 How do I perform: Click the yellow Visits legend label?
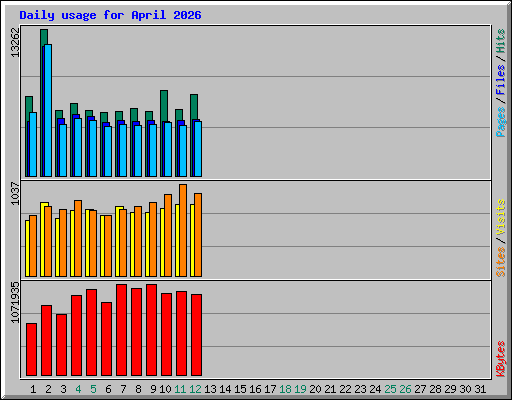[500, 217]
